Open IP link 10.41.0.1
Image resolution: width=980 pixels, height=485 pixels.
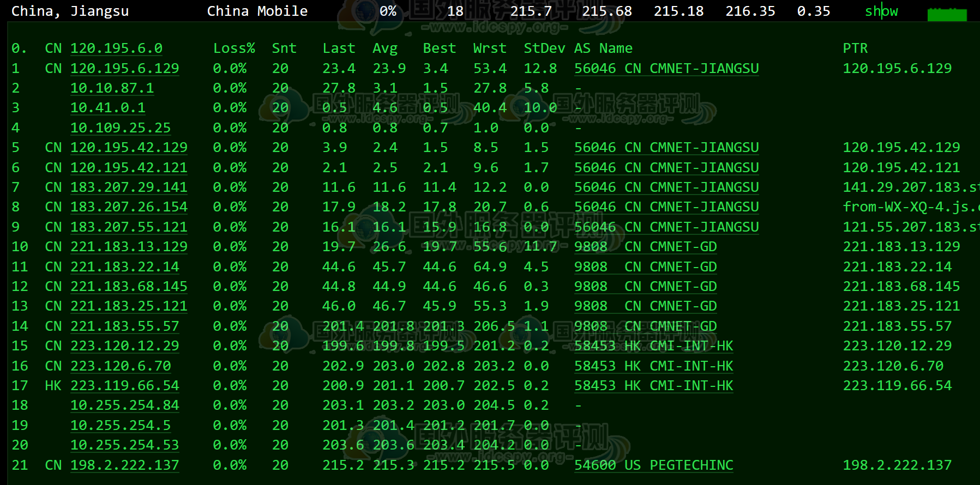tap(108, 108)
